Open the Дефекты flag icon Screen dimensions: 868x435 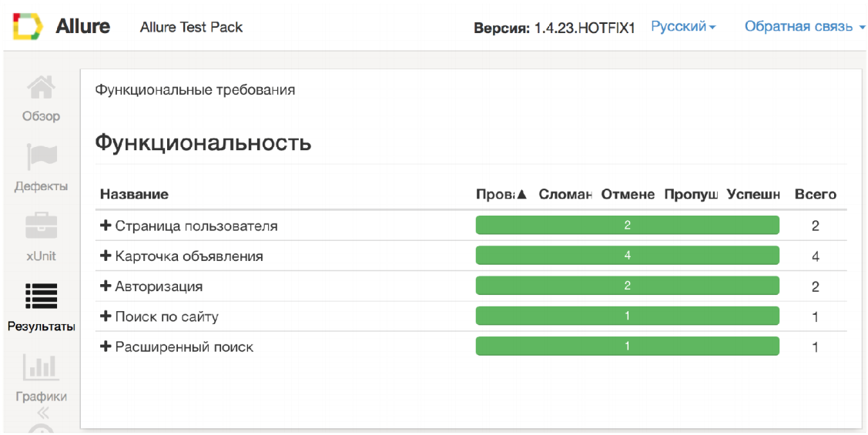pyautogui.click(x=41, y=156)
